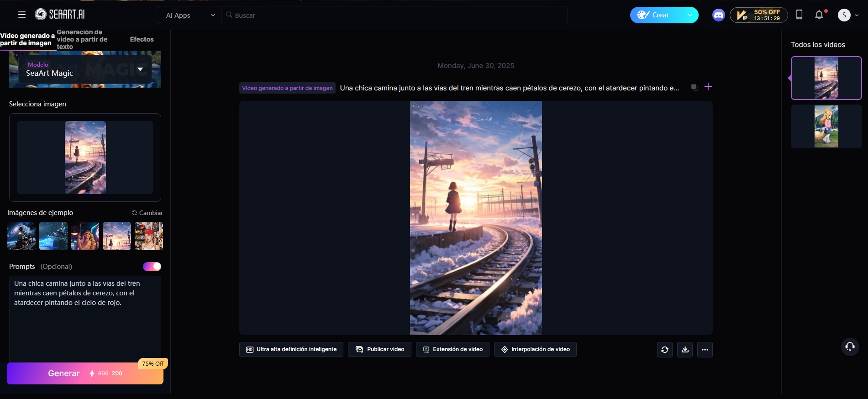Switch to the Efectos tab
Image resolution: width=868 pixels, height=399 pixels.
coord(142,39)
